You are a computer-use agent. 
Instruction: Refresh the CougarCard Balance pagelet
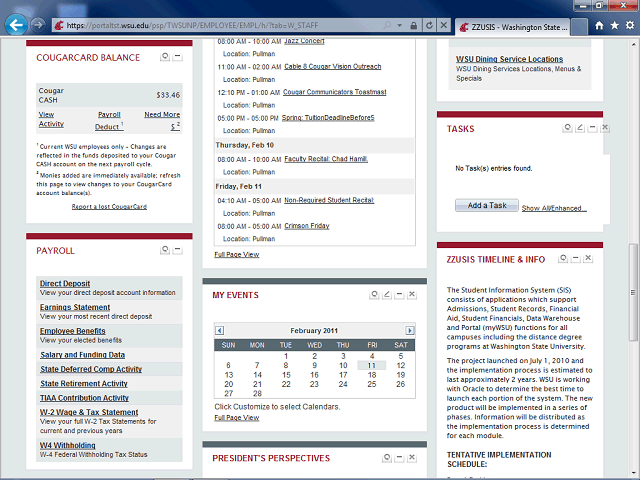click(x=165, y=56)
